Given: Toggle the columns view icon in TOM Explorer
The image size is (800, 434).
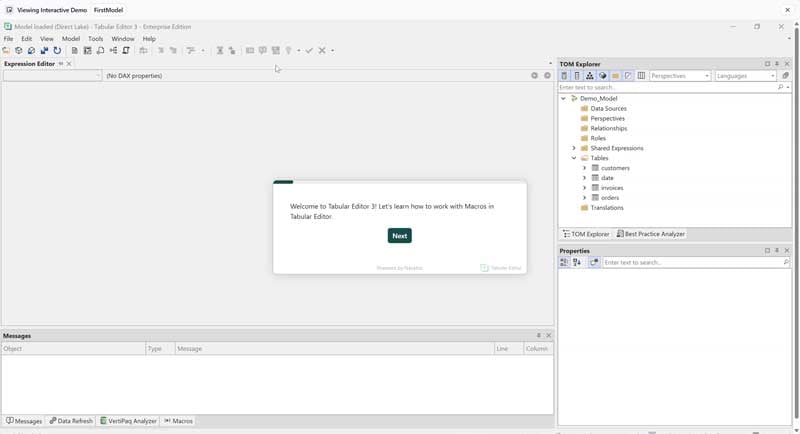Looking at the screenshot, I should 641,76.
